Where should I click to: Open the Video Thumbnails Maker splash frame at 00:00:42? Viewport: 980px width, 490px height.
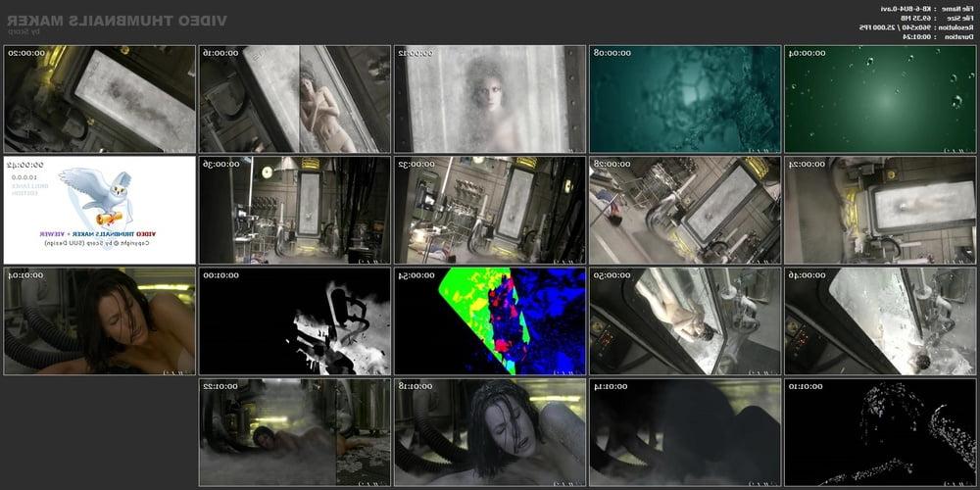tap(99, 210)
